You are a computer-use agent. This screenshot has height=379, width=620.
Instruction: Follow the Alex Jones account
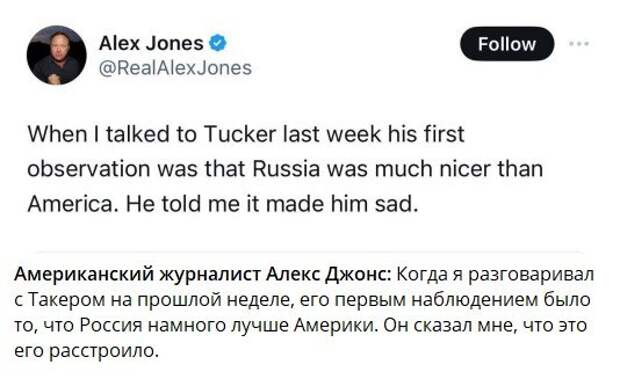coord(507,44)
